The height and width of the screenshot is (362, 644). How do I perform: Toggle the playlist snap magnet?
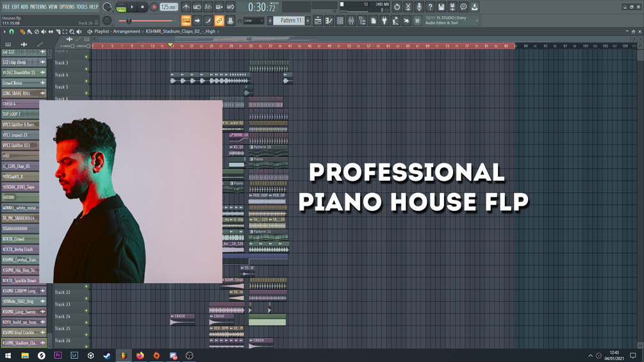12,31
